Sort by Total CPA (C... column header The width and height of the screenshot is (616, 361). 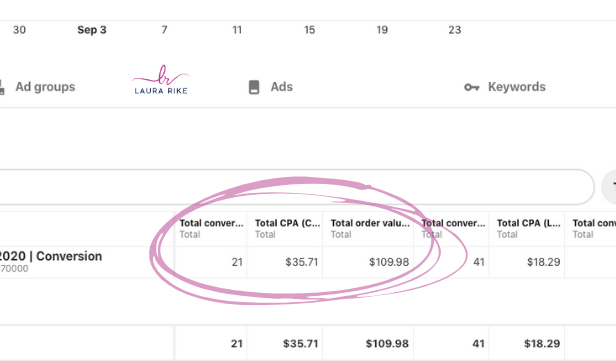(x=287, y=223)
